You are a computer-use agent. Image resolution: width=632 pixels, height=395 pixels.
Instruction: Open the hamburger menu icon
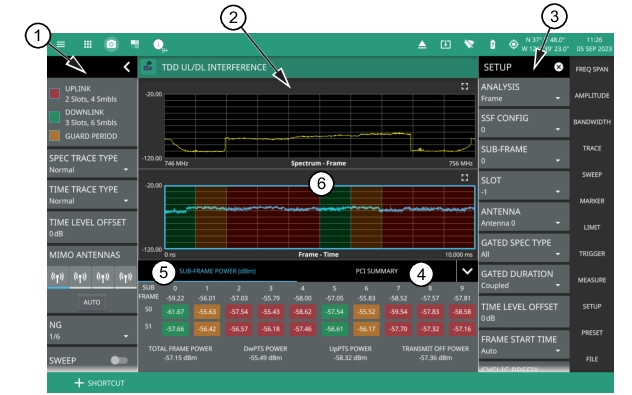tap(61, 44)
